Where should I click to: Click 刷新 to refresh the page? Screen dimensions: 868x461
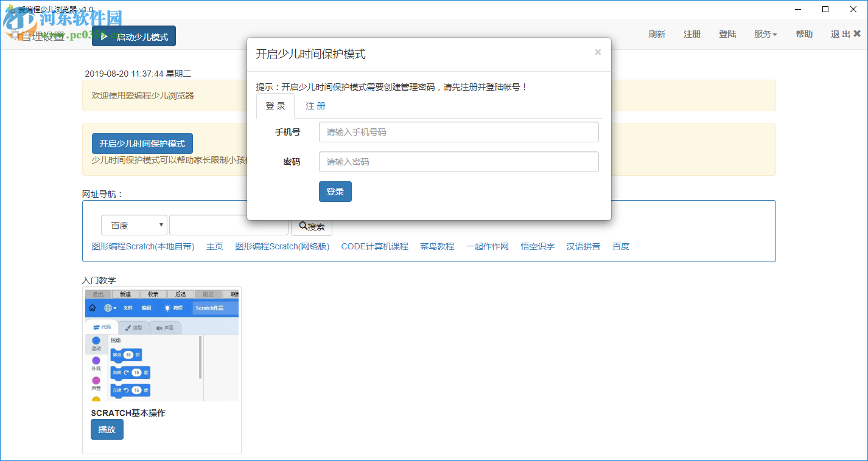click(x=657, y=35)
